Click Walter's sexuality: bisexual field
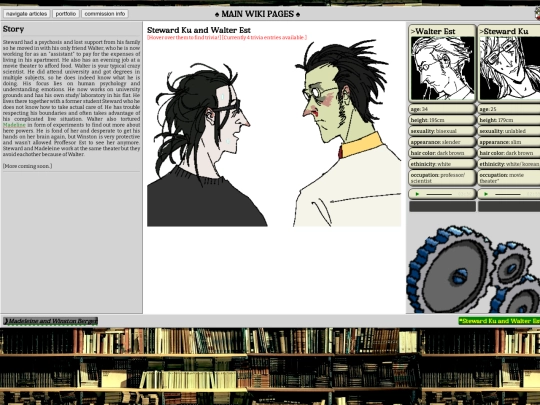 coord(442,131)
